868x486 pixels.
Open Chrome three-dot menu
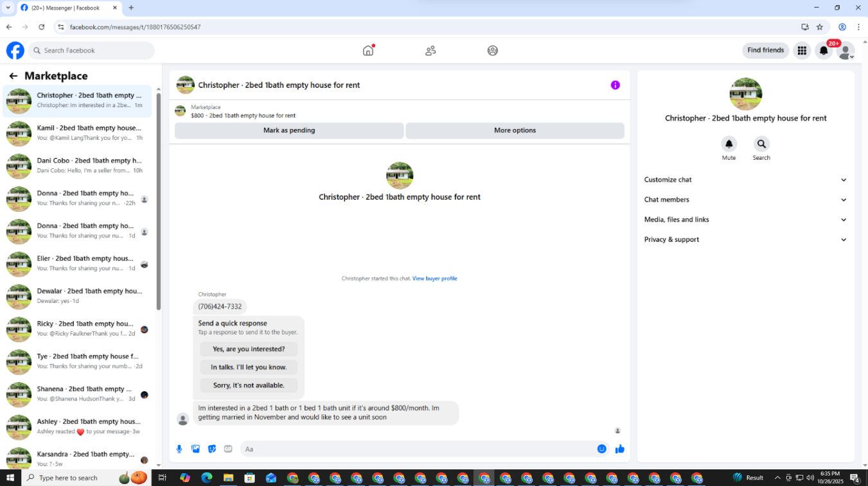(x=858, y=27)
